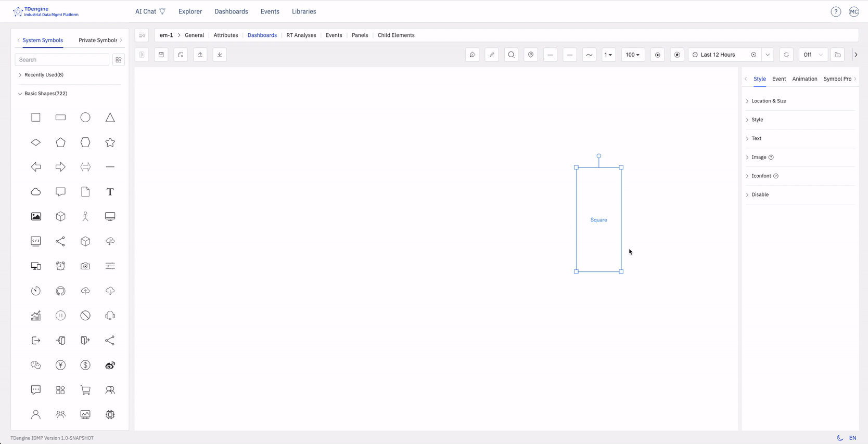The height and width of the screenshot is (444, 868).
Task: Open the auto refresh Off dropdown
Action: 813,55
